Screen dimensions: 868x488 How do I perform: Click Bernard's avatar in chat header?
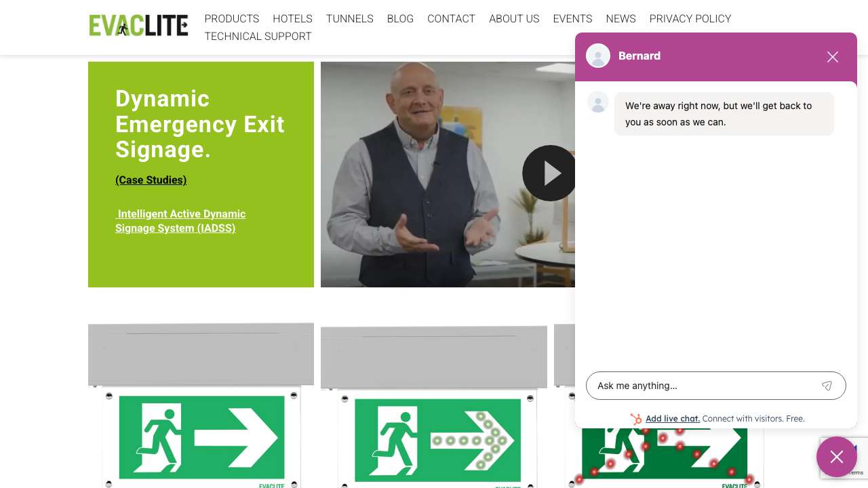598,56
